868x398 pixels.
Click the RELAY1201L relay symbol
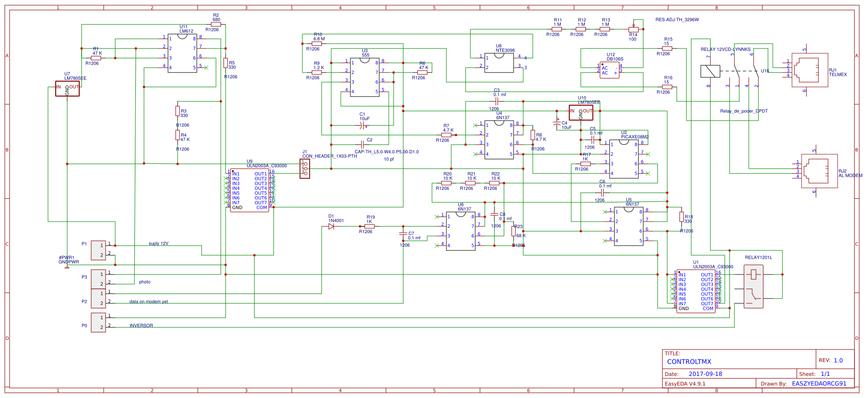point(753,287)
